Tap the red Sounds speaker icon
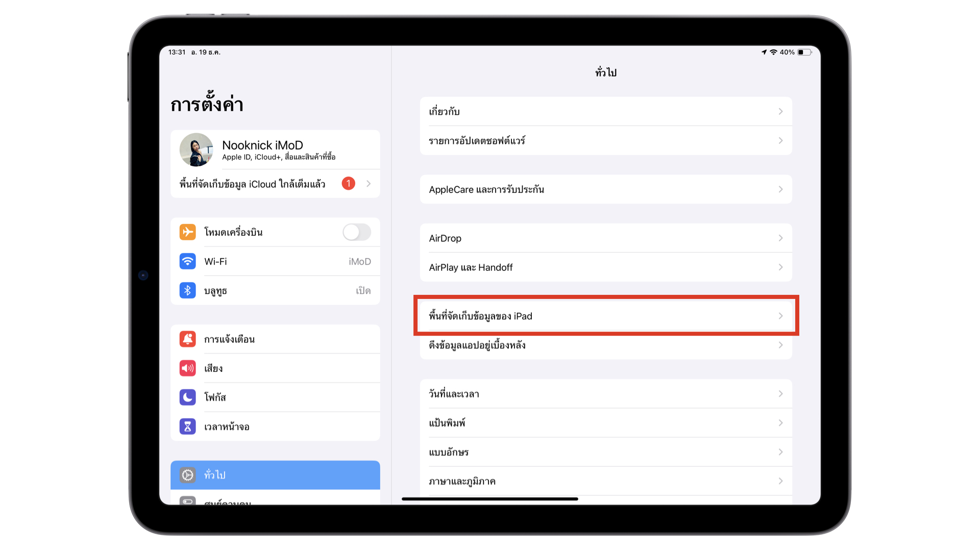The width and height of the screenshot is (980, 551). click(187, 368)
